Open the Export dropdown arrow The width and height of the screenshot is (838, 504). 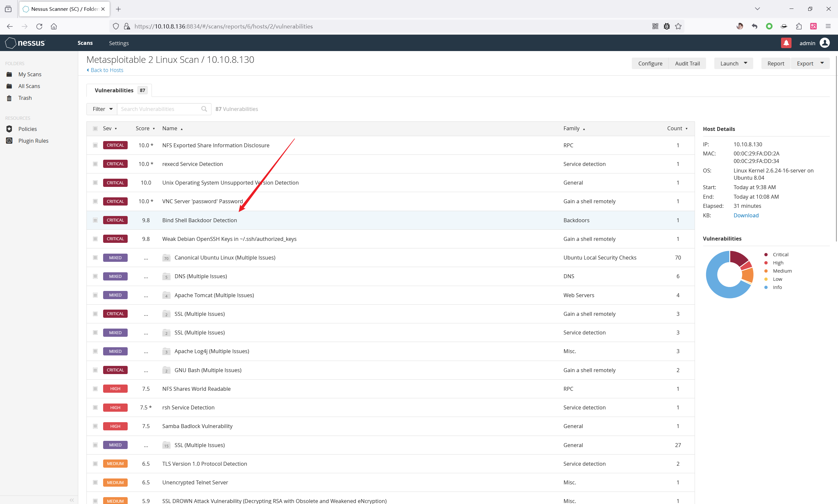(x=822, y=63)
